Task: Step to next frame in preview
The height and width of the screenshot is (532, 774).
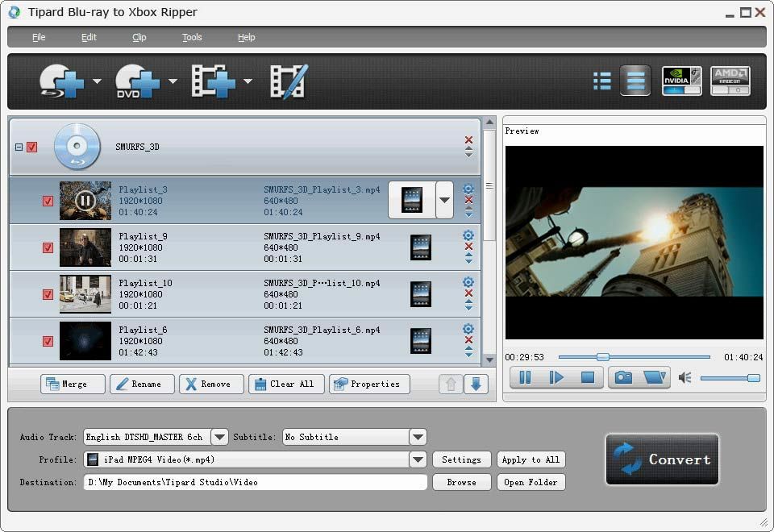Action: point(556,377)
